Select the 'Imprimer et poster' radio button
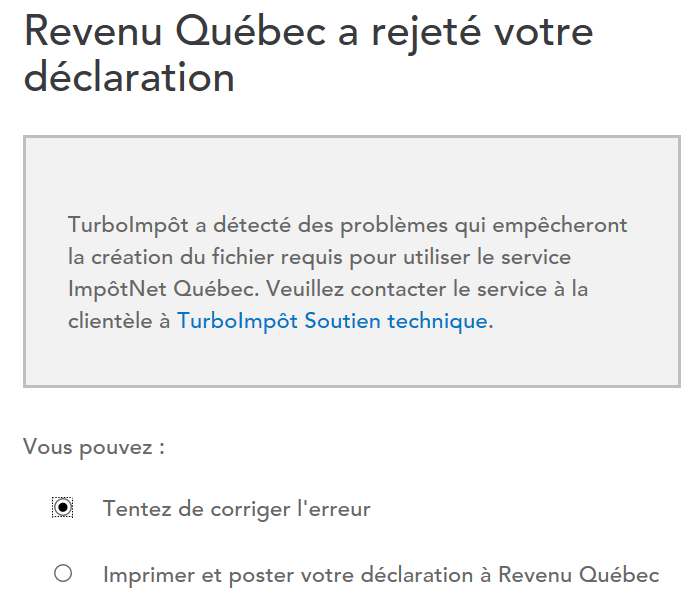The width and height of the screenshot is (693, 612). pyautogui.click(x=63, y=574)
